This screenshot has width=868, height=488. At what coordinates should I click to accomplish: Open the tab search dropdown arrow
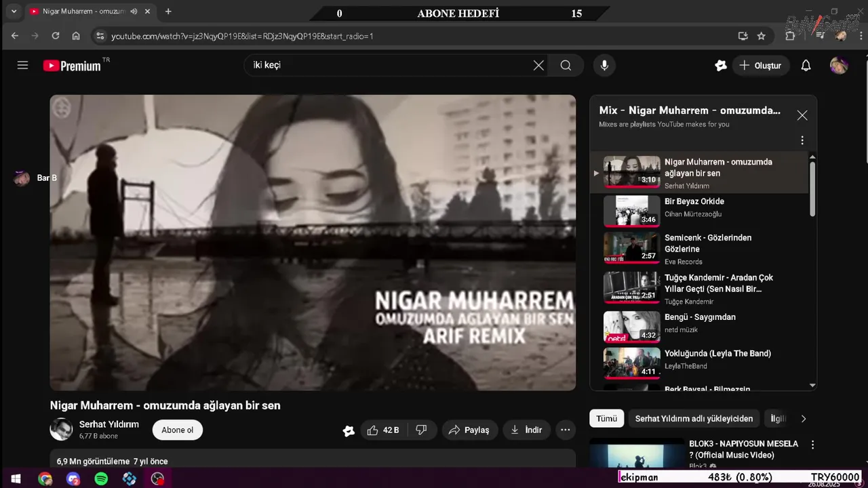14,12
